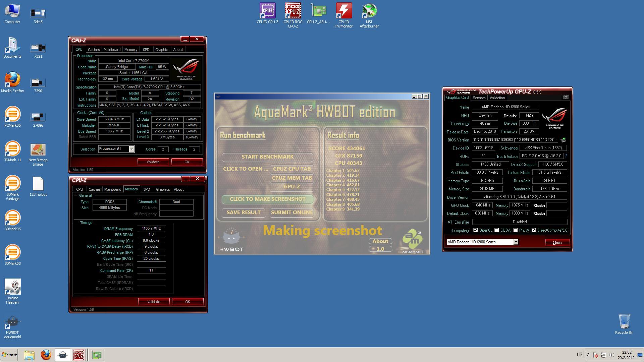Click the HR language indicator in taskbar
Image resolution: width=644 pixels, height=362 pixels.
(580, 354)
